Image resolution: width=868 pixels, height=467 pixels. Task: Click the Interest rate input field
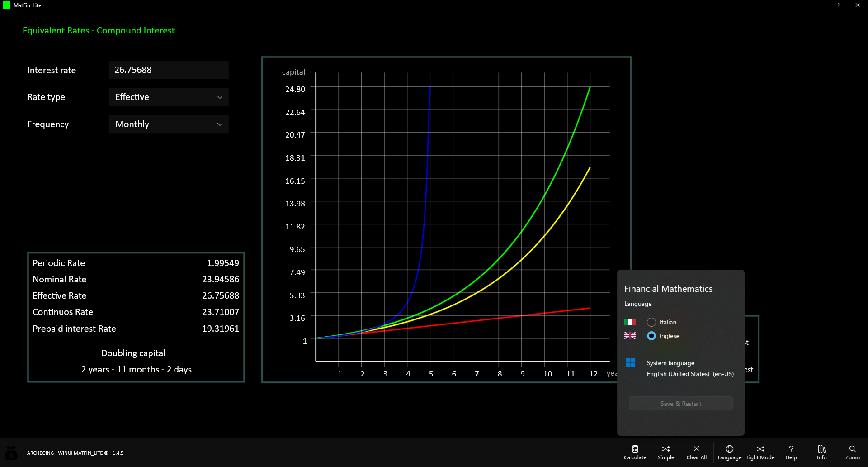(169, 70)
